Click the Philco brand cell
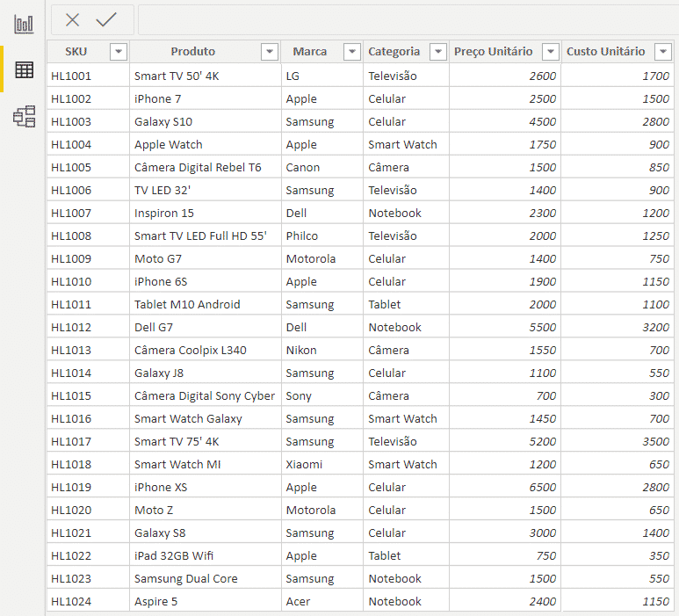 pos(322,236)
